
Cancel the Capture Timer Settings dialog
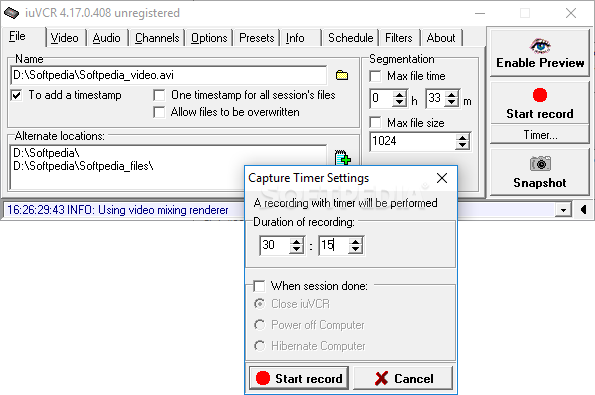(x=403, y=378)
